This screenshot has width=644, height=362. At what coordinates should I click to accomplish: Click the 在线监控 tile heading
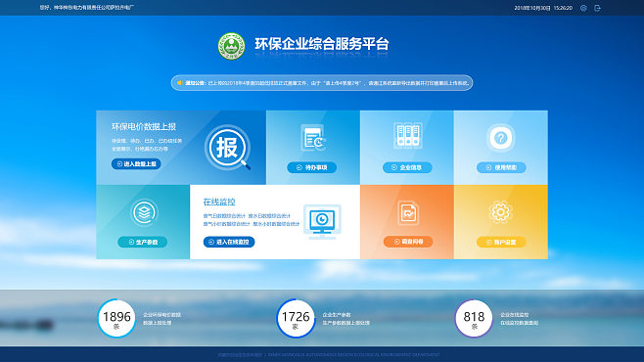219,202
